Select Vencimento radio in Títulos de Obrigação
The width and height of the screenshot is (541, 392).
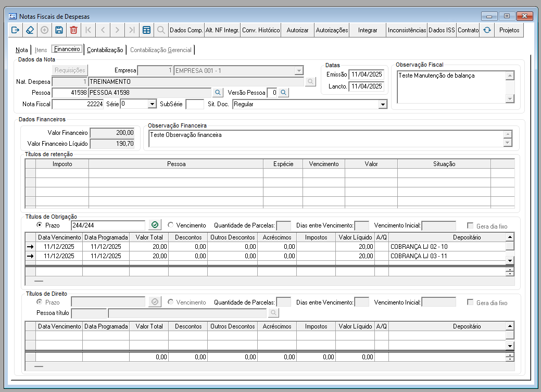coord(170,225)
